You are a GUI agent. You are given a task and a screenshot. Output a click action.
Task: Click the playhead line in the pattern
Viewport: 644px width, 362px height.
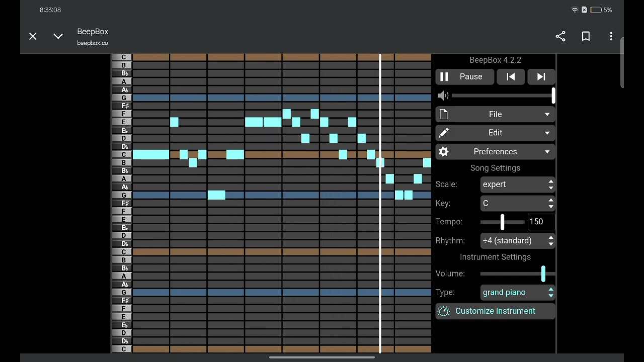(x=380, y=203)
